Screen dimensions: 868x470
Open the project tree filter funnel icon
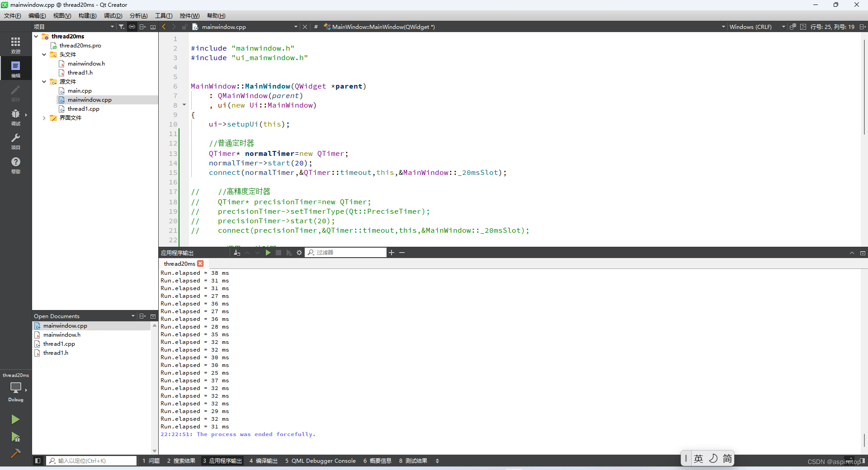122,27
